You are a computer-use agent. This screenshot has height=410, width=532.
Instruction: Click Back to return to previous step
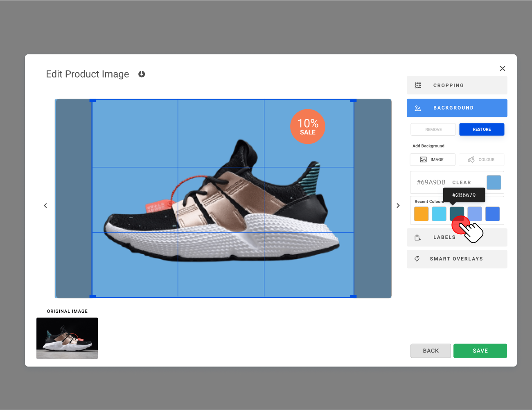pyautogui.click(x=431, y=351)
